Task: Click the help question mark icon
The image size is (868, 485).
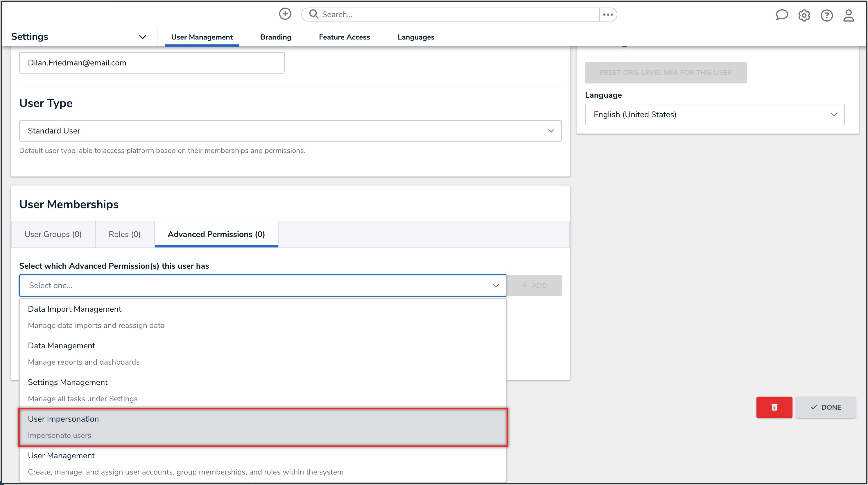Action: [x=826, y=15]
